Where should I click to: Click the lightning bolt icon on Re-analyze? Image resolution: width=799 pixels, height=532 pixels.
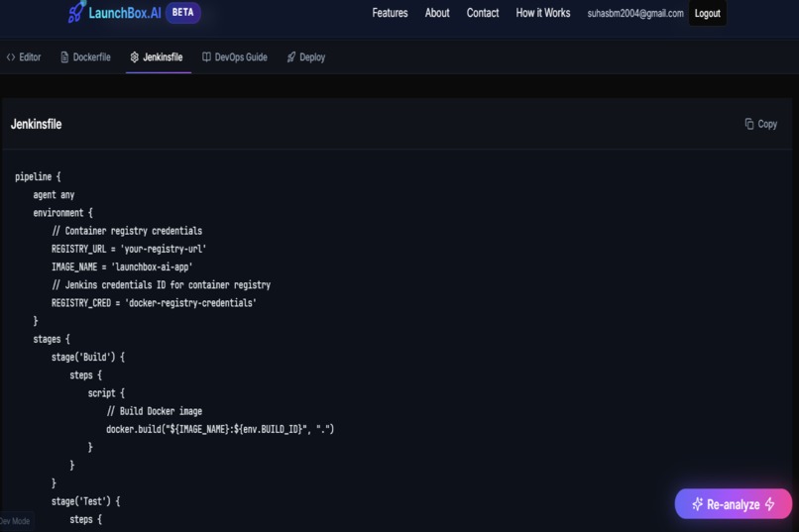(770, 504)
